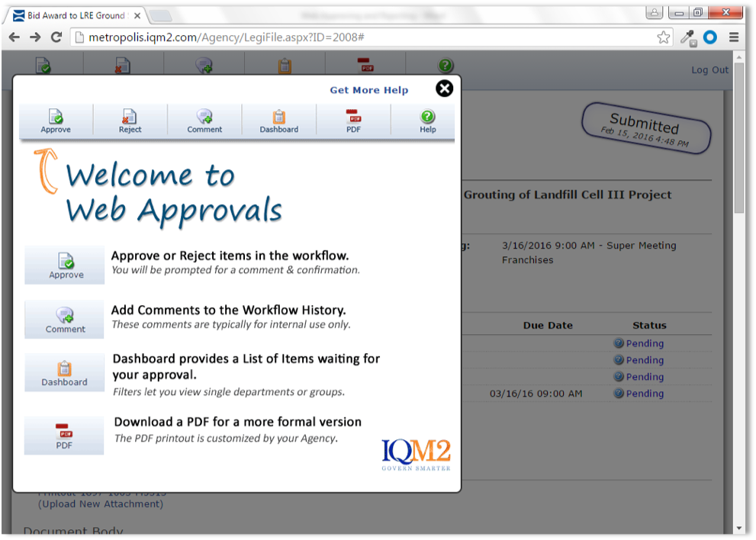Click the dimmed help question icon in background toolbar
The width and height of the screenshot is (756, 540).
[x=446, y=65]
